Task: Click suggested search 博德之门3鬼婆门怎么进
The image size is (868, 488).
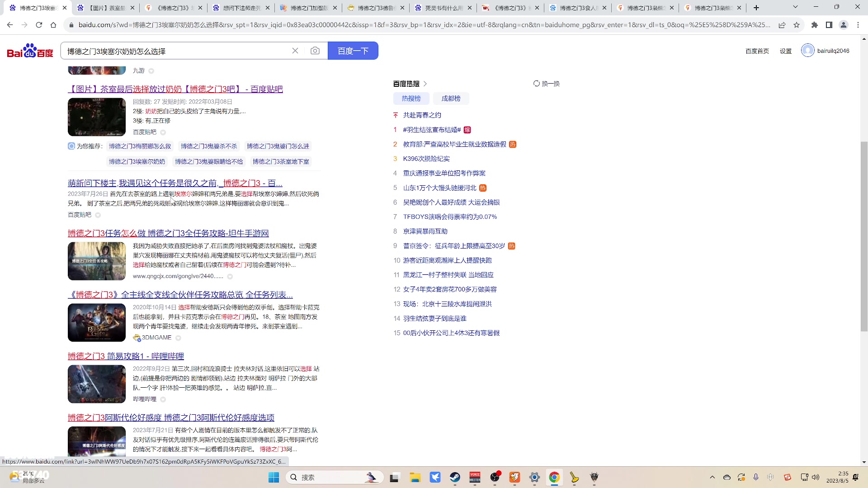Action: (278, 146)
